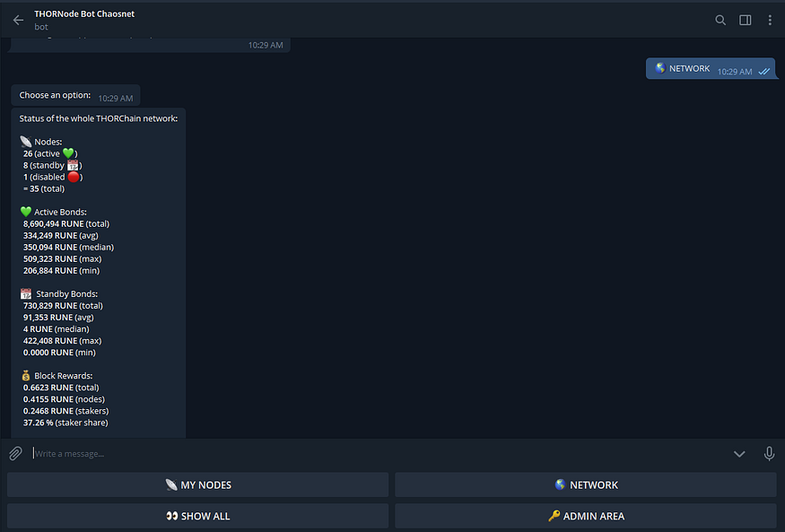Click '0.2468 RUNE (stakers)' value
The width and height of the screenshot is (785, 532).
66,411
